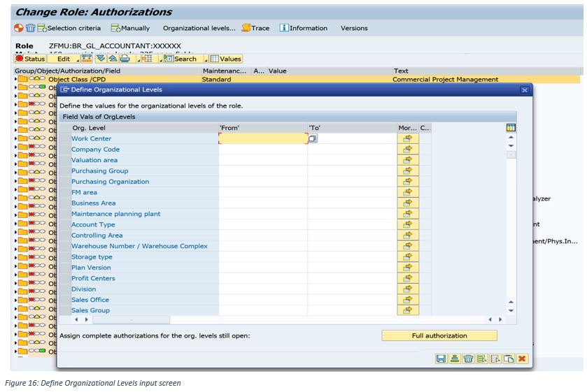
Task: Click the trash can icon in main toolbar
Action: coord(30,28)
